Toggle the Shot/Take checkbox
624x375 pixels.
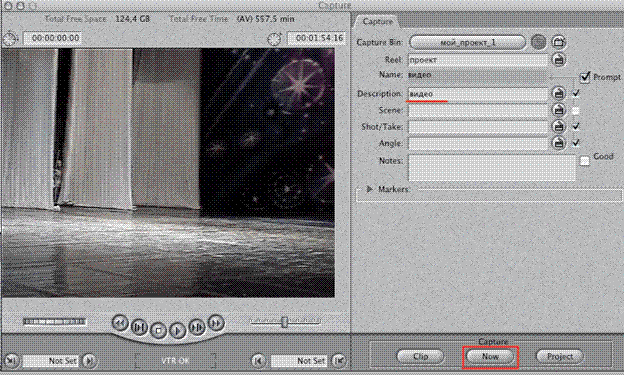coord(576,126)
